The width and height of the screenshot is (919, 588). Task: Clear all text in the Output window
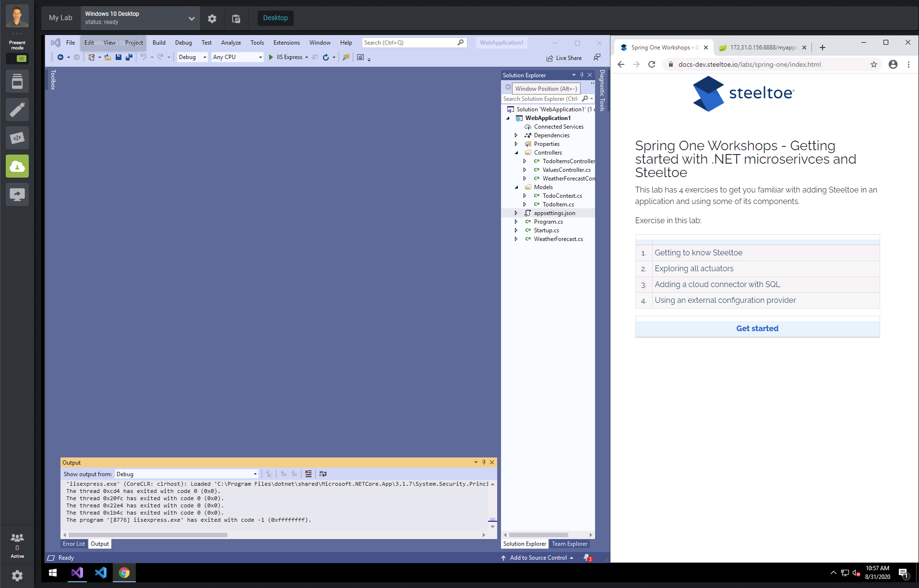coord(308,474)
